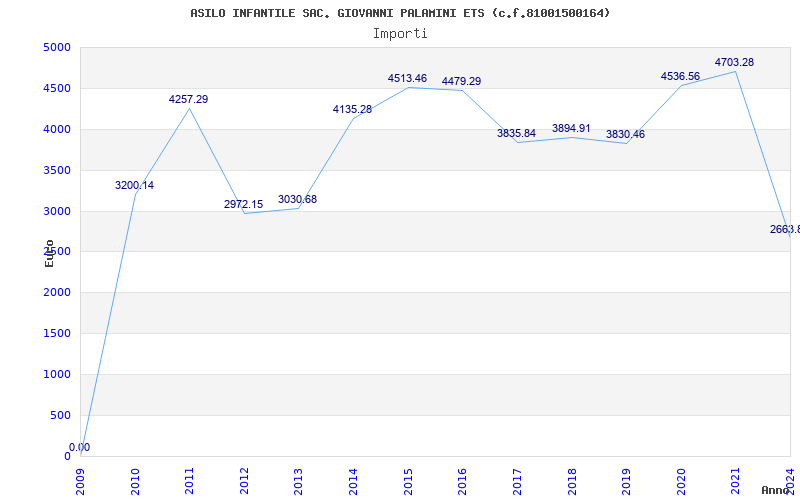This screenshot has height=500, width=800.
Task: Select the 3200.14 data label
Action: click(134, 185)
